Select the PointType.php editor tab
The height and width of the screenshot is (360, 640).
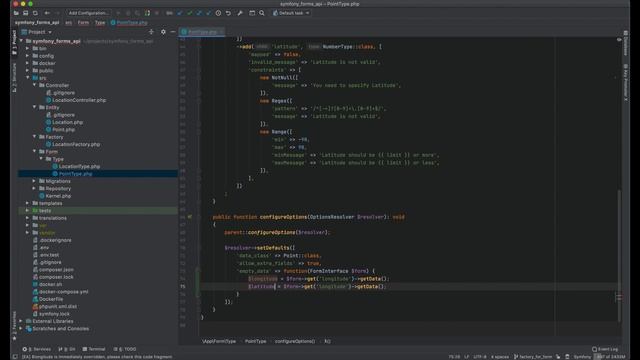[202, 32]
